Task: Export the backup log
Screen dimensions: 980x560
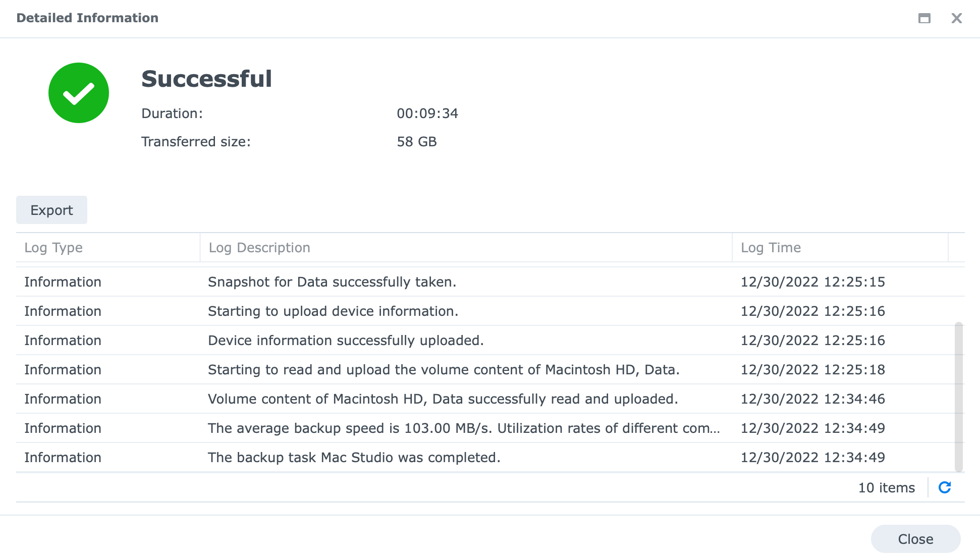Action: (51, 210)
